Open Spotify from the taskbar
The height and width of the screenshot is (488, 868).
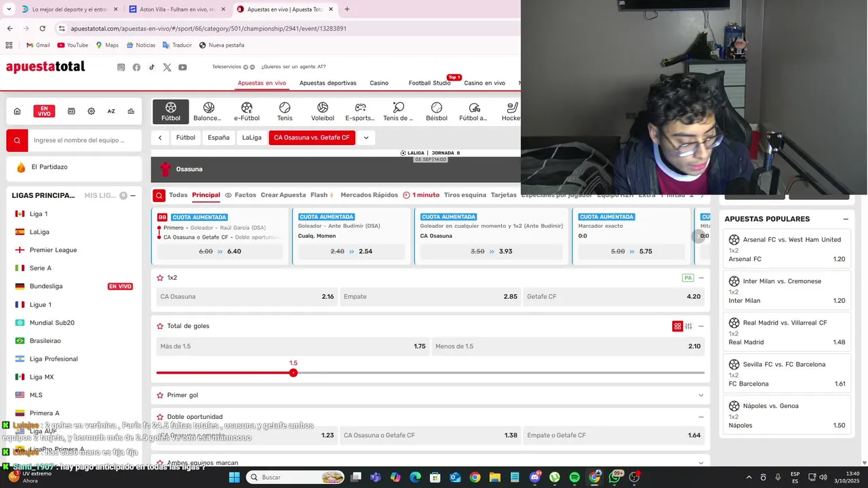(x=574, y=477)
